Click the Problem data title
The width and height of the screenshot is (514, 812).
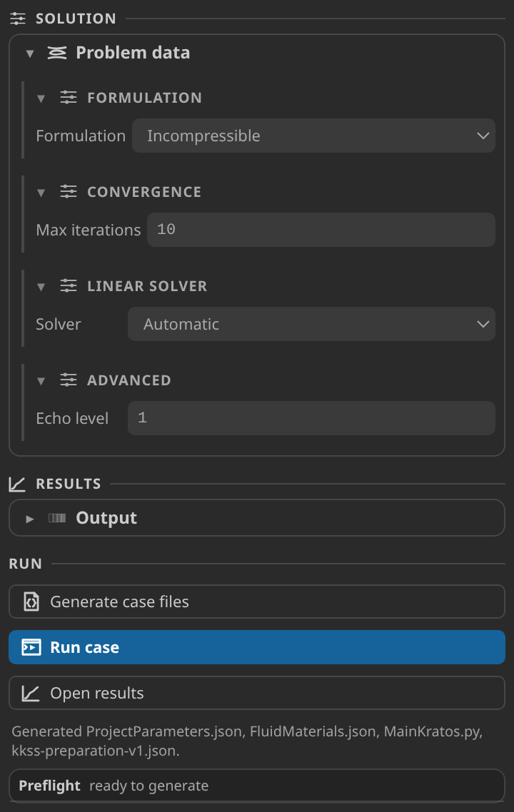coord(133,53)
